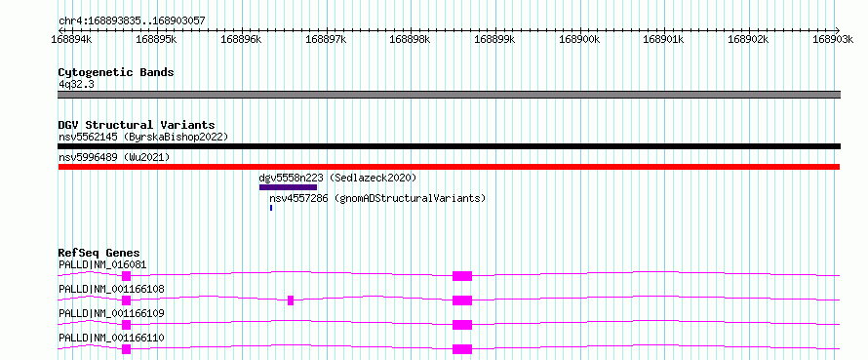Click the nsv5562145 (ByrskaBishop2022) label
The width and height of the screenshot is (868, 360).
coord(143,137)
